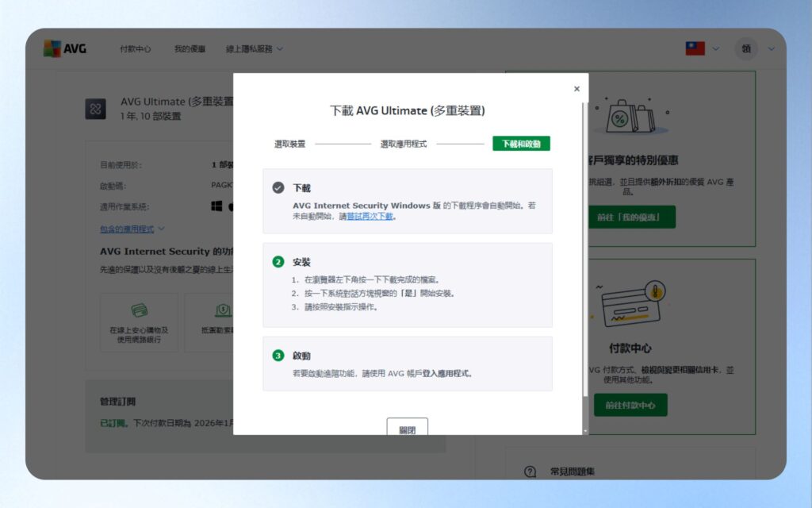Click the dialog title 下載 AVG Ultimate
The image size is (812, 508).
click(407, 110)
